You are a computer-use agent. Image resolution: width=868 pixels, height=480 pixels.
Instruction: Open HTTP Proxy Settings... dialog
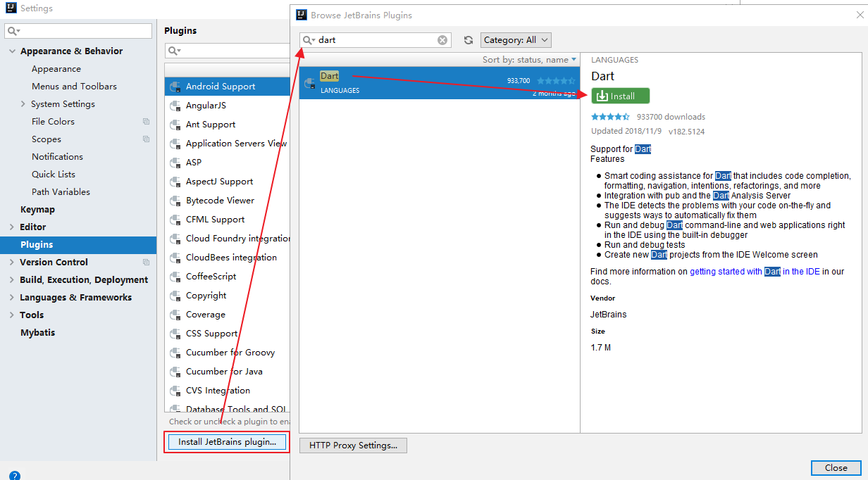[353, 446]
